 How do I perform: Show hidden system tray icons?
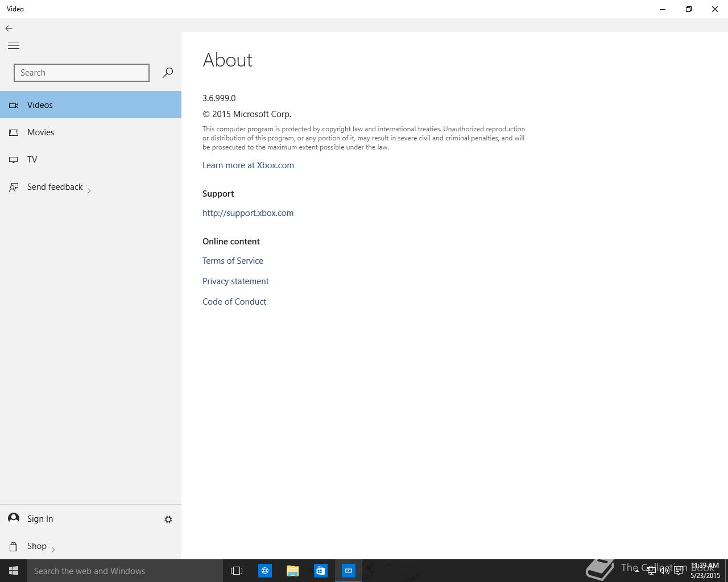click(637, 571)
